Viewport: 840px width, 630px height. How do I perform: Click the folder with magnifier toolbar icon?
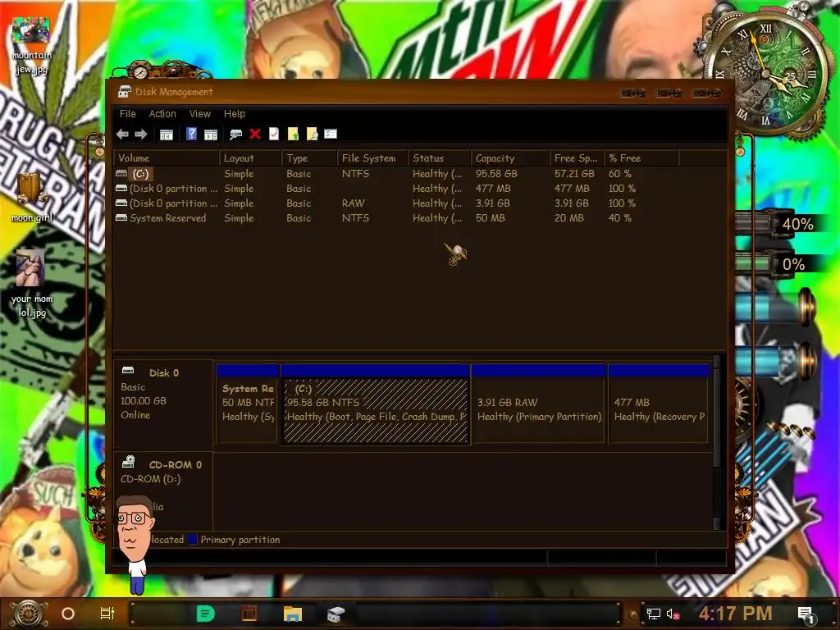point(312,134)
